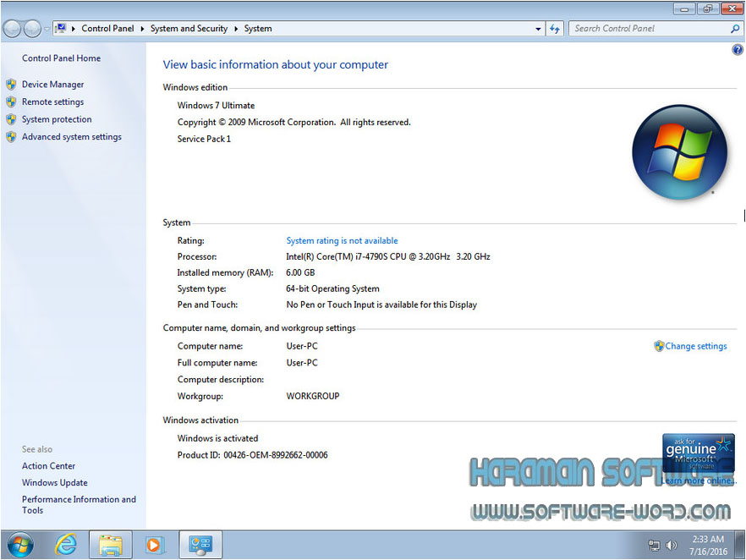
Task: Open Device Manager link
Action: pyautogui.click(x=52, y=85)
